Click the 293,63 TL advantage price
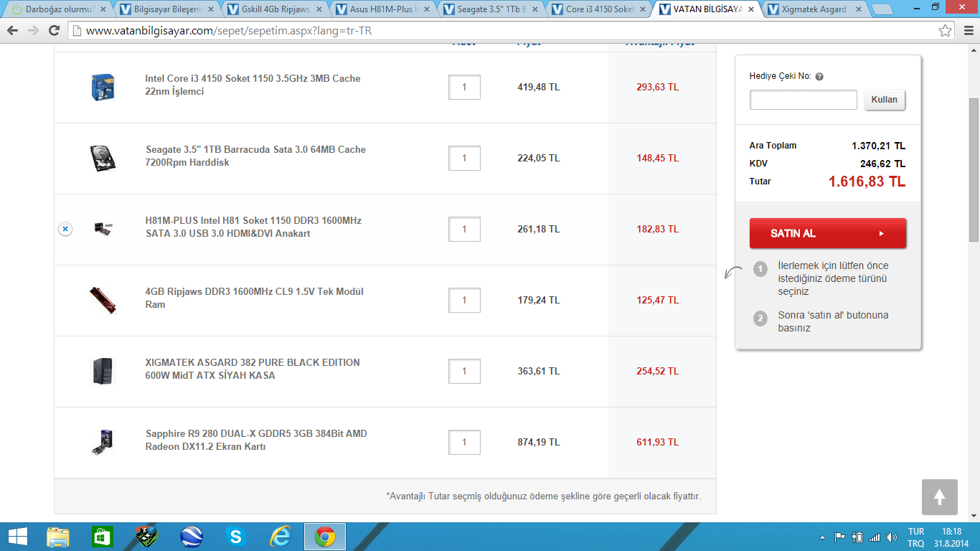 [657, 87]
